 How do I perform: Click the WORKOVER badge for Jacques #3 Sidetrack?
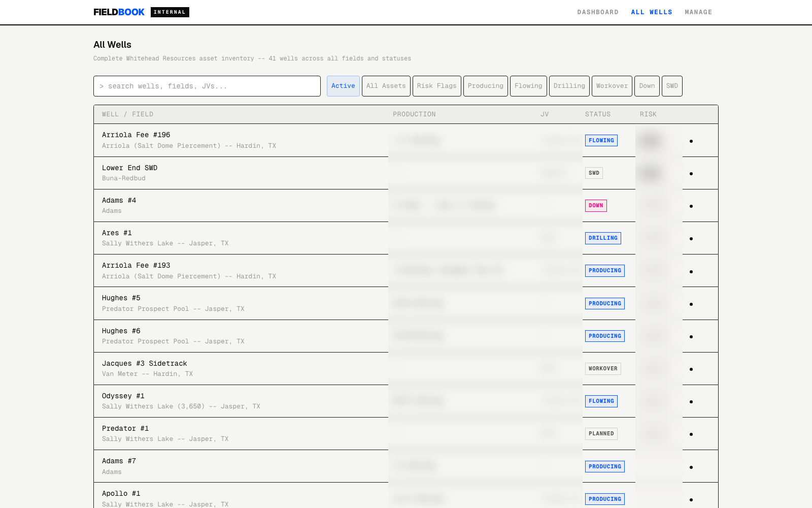point(603,369)
